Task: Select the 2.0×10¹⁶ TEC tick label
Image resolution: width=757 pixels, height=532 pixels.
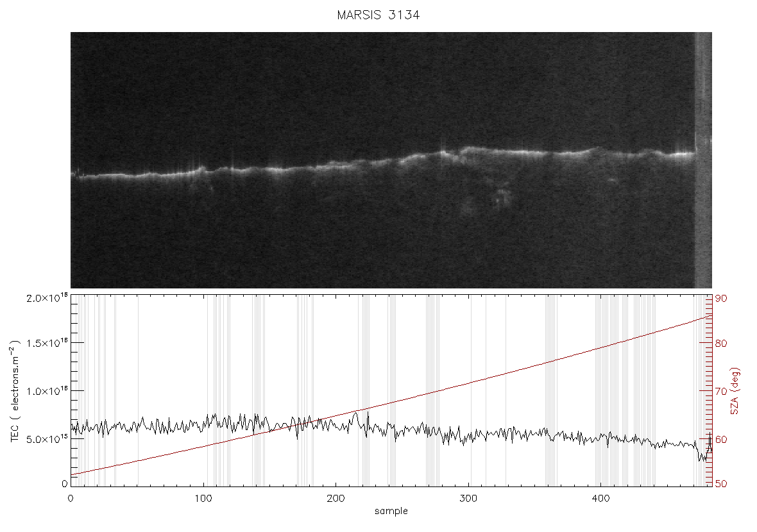Action: pos(47,297)
